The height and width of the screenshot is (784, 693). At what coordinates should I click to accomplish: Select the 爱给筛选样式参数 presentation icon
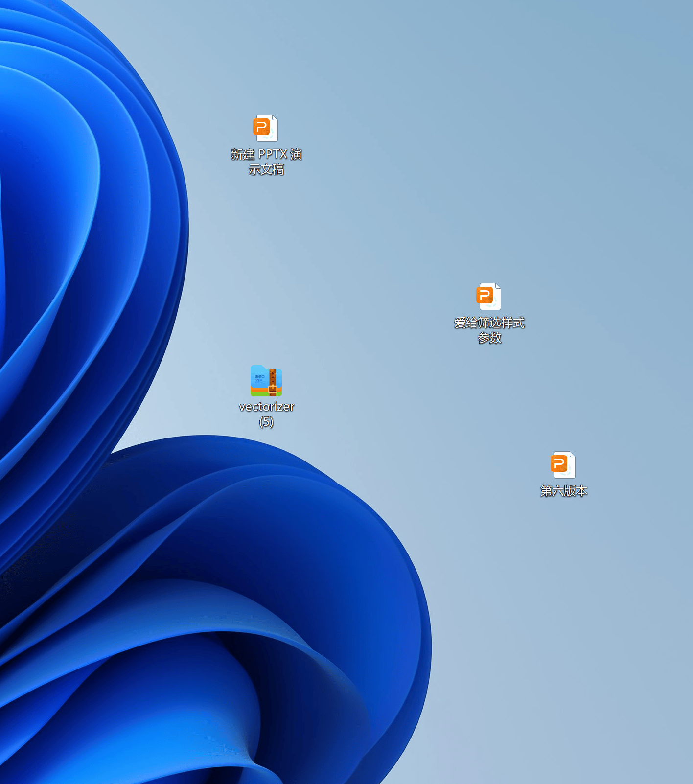(489, 297)
